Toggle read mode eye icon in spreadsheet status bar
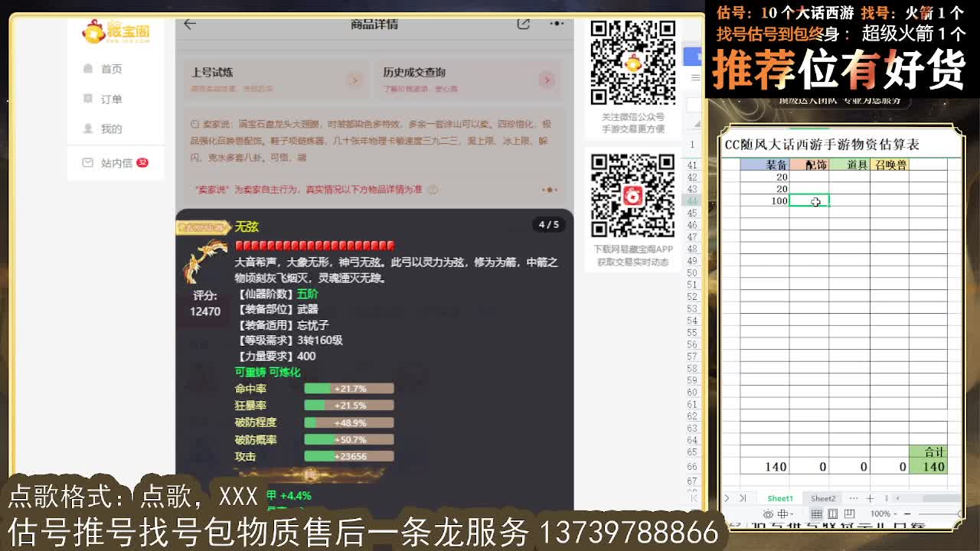Image resolution: width=980 pixels, height=551 pixels. click(769, 514)
